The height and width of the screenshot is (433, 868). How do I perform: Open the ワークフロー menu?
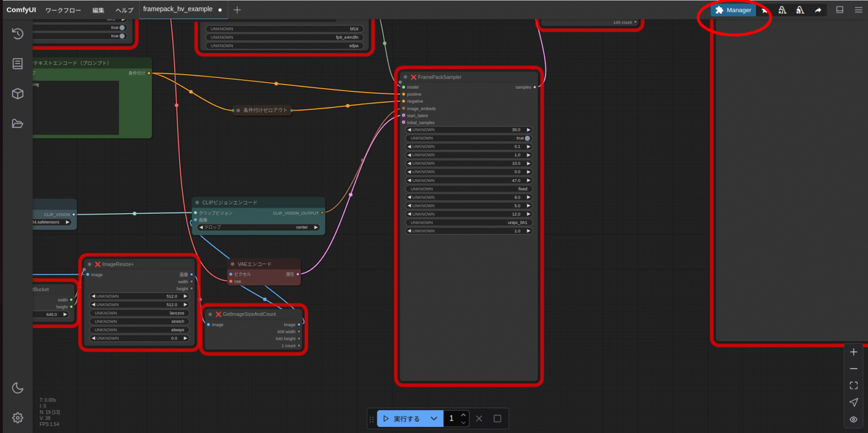63,10
